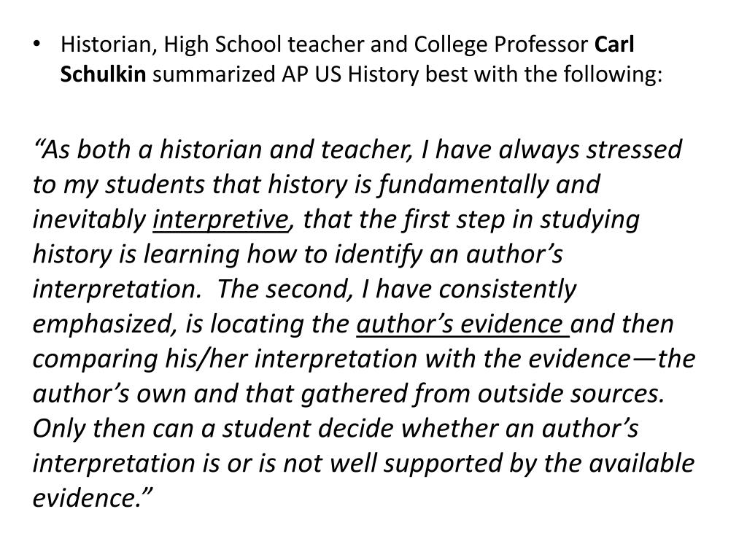Click the words College Professor
Image resolution: width=747 pixels, height=560 pixels.
(500, 44)
